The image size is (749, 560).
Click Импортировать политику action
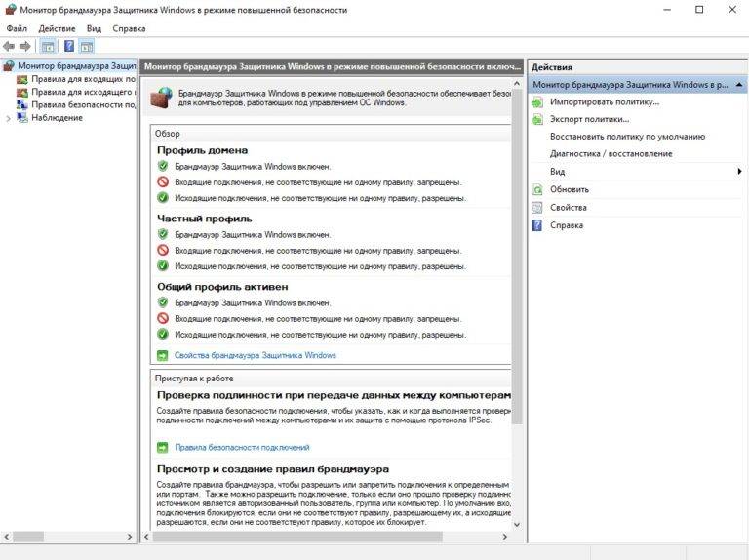pos(605,102)
